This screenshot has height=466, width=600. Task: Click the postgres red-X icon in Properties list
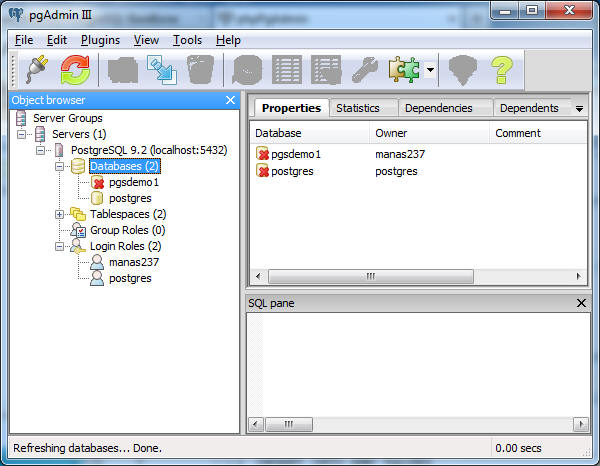point(262,171)
